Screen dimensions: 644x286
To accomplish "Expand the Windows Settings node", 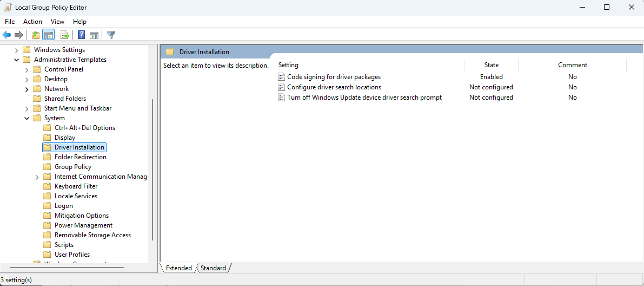I will tap(16, 50).
